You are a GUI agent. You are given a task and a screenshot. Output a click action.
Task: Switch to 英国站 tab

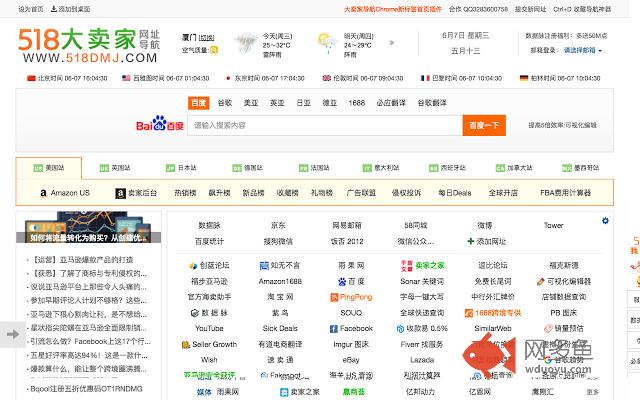pos(115,168)
